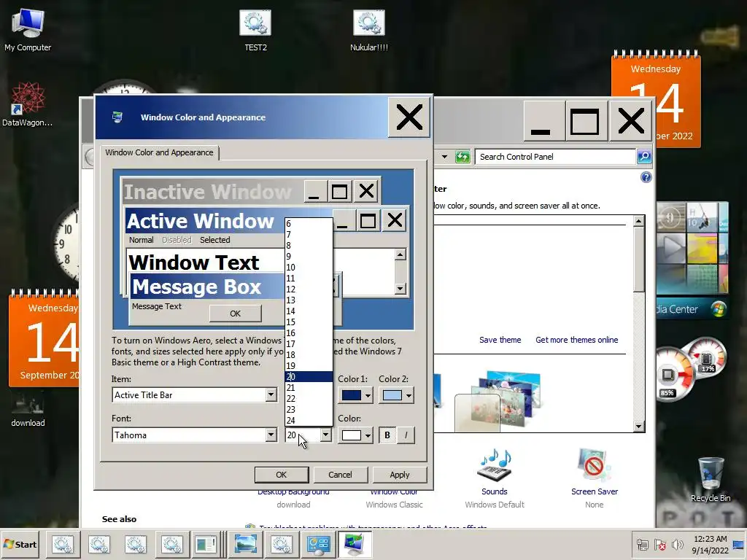Click the font size dropdown arrow
The width and height of the screenshot is (747, 560).
tap(325, 435)
